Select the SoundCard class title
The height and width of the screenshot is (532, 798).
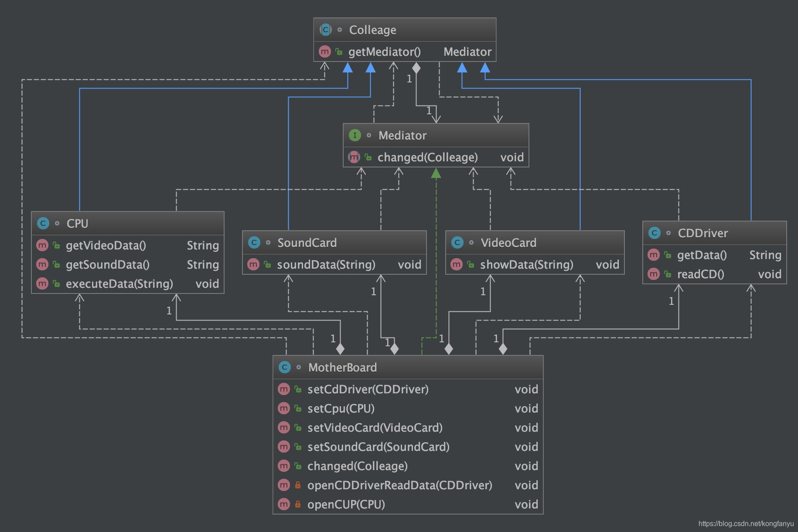tap(307, 242)
